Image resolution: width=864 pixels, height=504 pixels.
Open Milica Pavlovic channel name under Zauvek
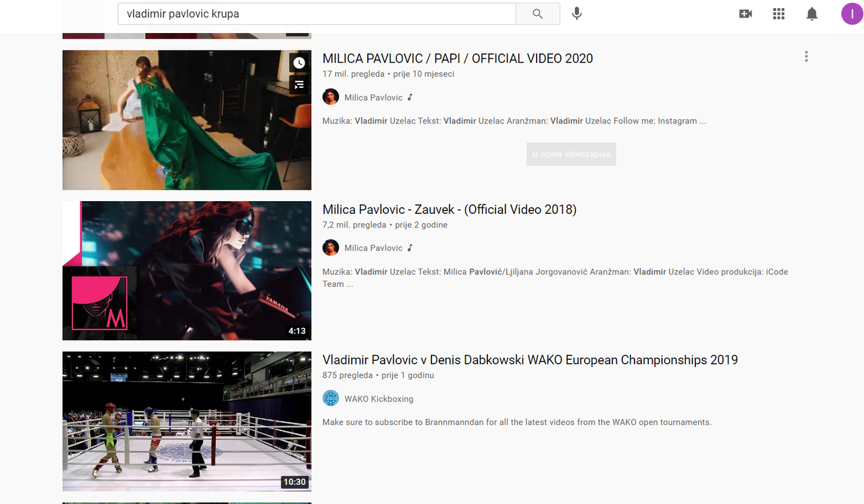click(x=373, y=248)
